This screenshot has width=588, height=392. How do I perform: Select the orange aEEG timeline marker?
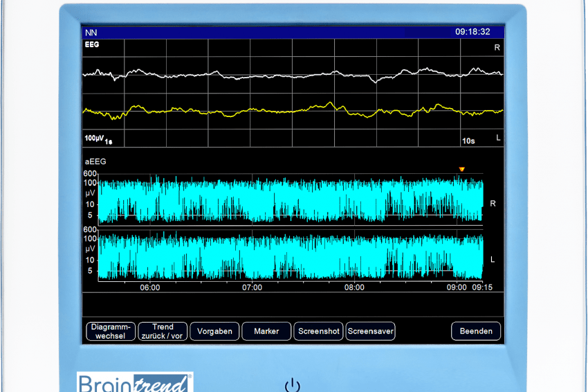tap(462, 170)
